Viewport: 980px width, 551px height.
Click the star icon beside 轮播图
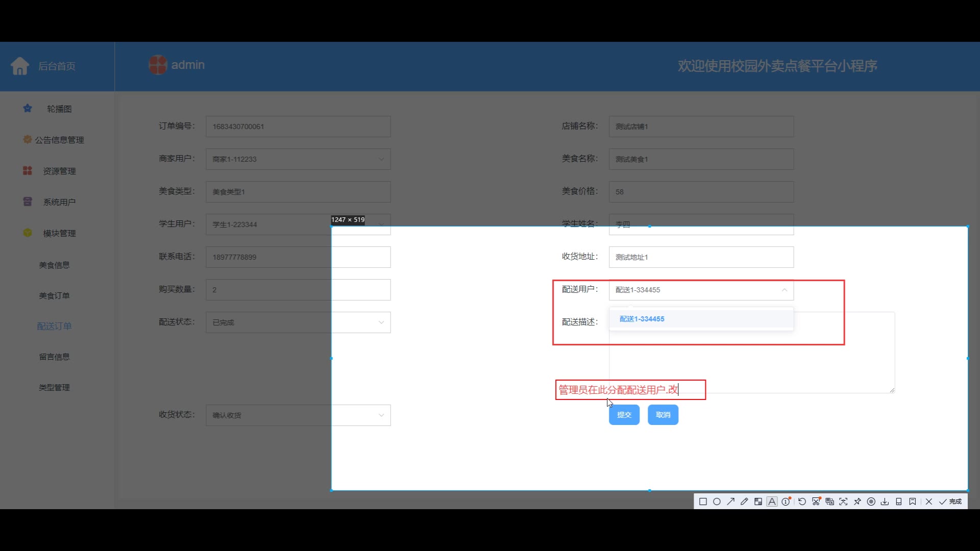[28, 108]
